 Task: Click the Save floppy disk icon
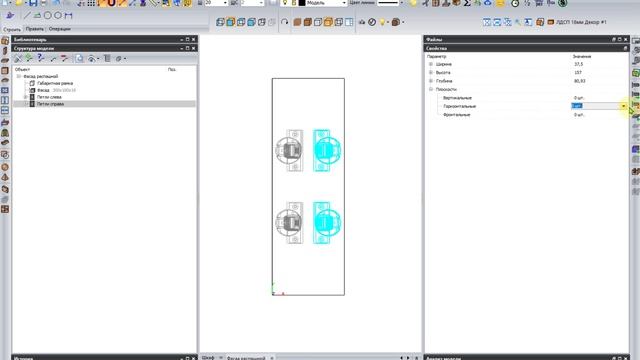(33, 3)
